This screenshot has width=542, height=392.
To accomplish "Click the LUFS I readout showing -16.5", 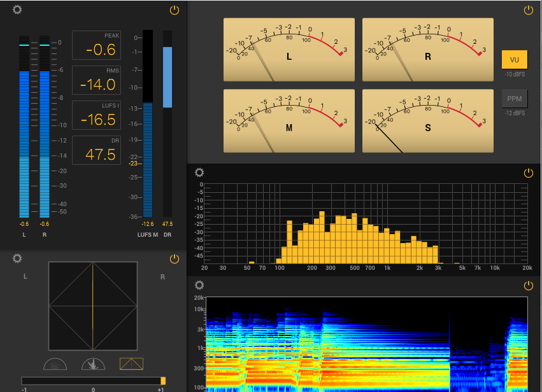I will coord(96,115).
